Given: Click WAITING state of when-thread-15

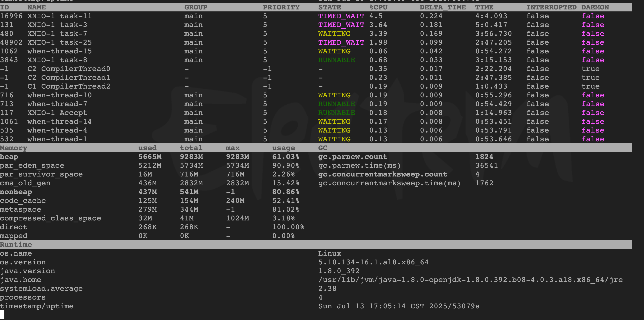Looking at the screenshot, I should coord(334,51).
